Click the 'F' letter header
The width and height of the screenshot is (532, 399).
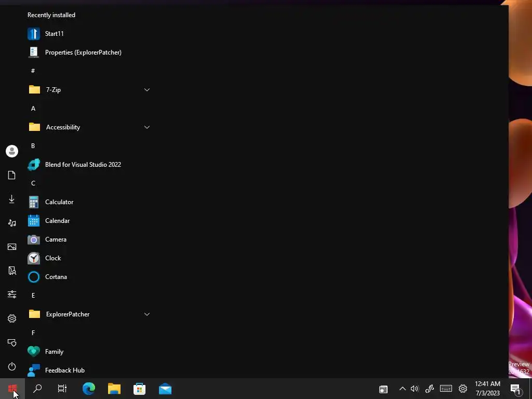pos(33,333)
